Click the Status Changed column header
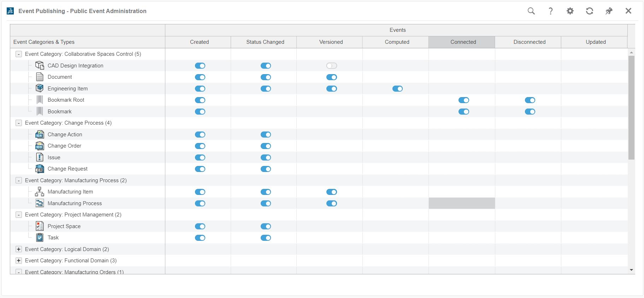 pos(265,42)
